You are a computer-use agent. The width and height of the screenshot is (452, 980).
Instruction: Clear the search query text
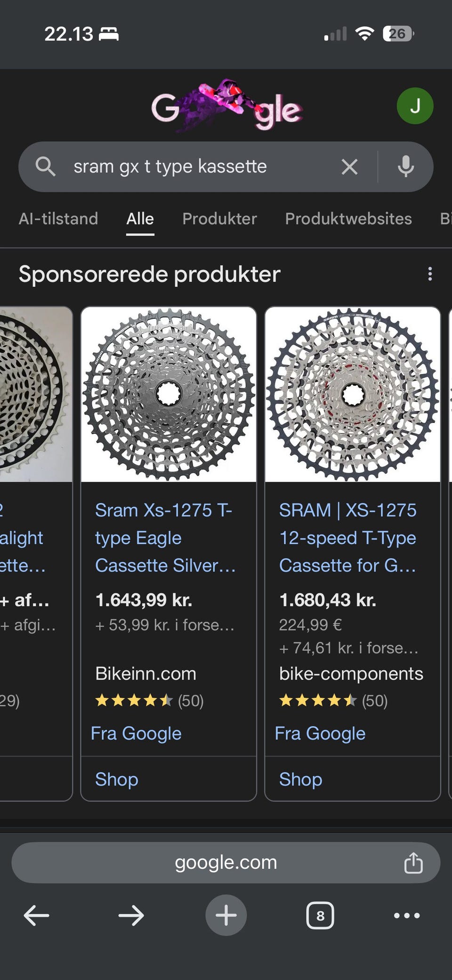pyautogui.click(x=349, y=167)
